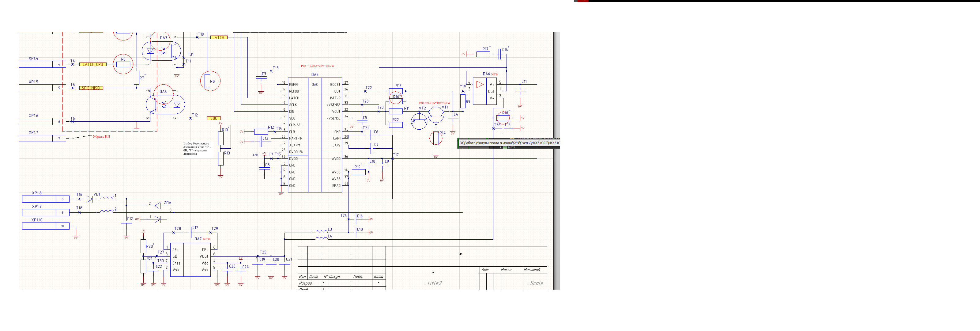The image size is (980, 331).
Task: Select the Nets folder item
Action: (511, 147)
